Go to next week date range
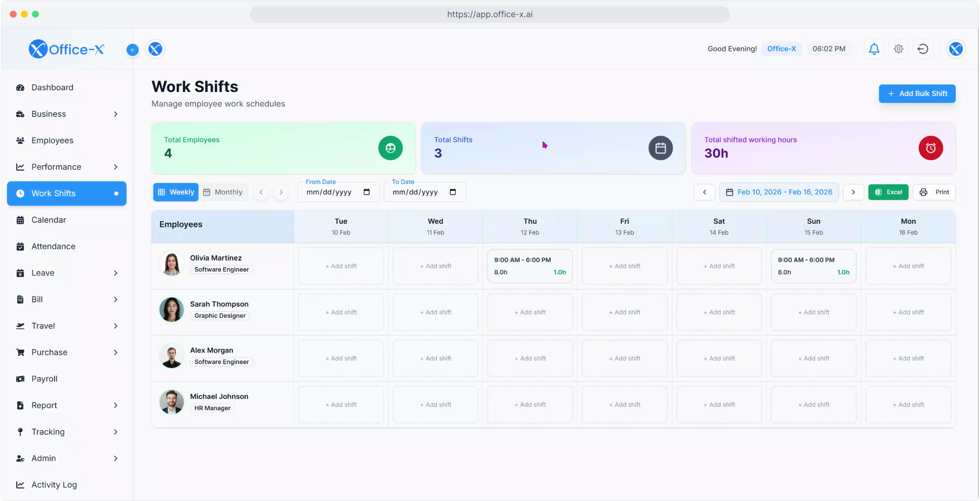 (853, 192)
